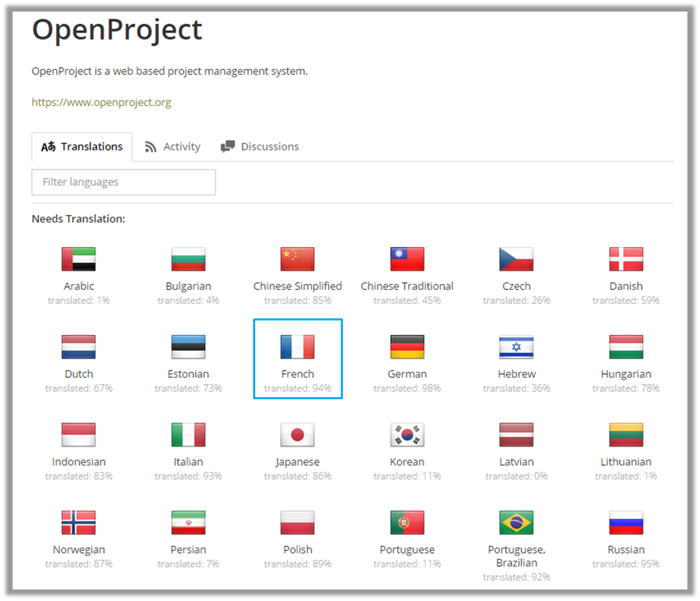Screen dimensions: 700x601
Task: Open the Discussions speech bubble icon
Action: [228, 146]
